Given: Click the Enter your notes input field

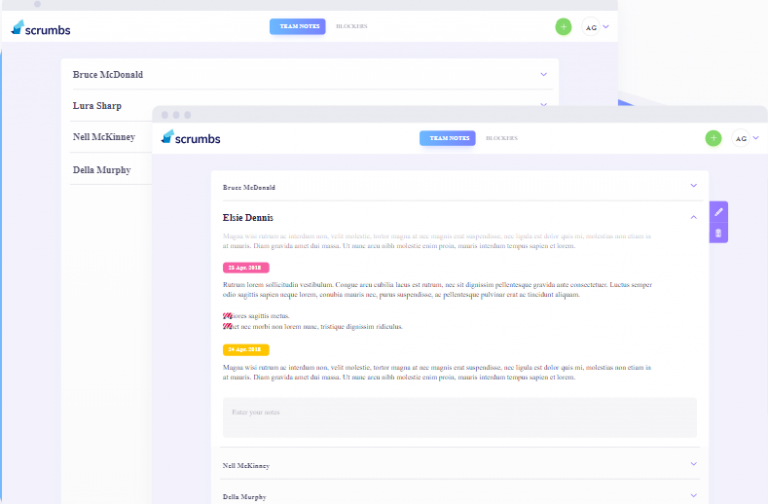Looking at the screenshot, I should tap(459, 417).
